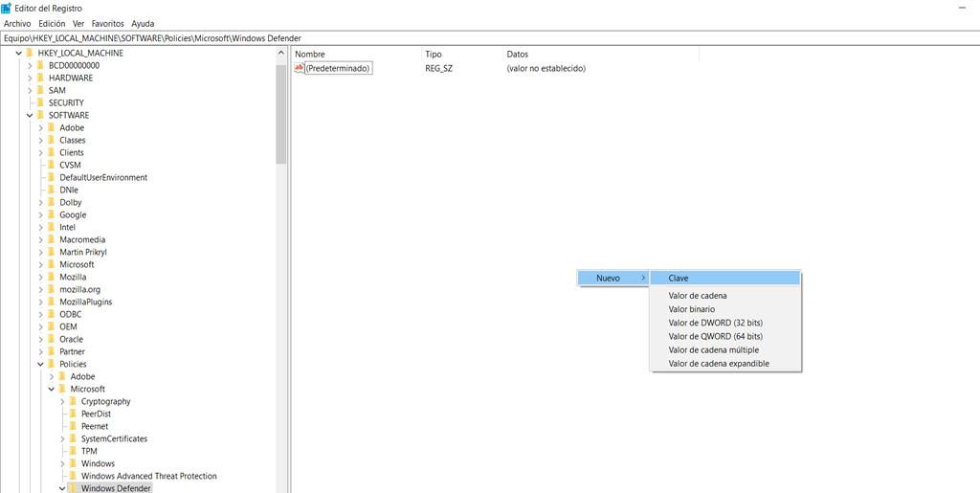Click the tree pane vertical scrollbar thumb

point(281,114)
